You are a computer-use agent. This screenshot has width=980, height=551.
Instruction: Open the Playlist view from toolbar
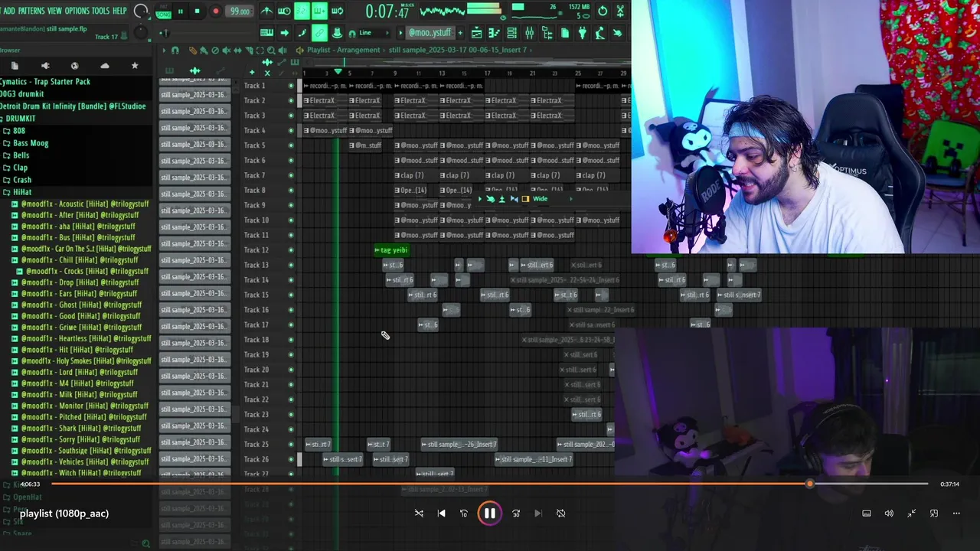tap(476, 33)
